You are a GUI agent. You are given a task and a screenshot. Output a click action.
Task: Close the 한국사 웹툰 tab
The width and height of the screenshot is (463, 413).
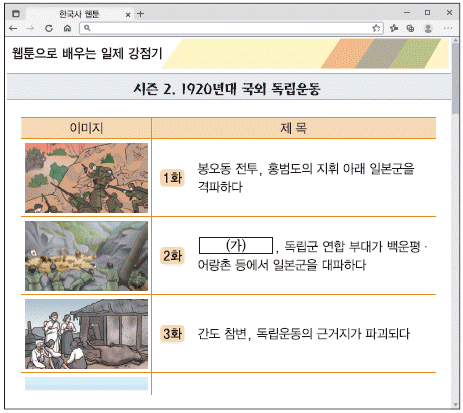click(x=128, y=14)
